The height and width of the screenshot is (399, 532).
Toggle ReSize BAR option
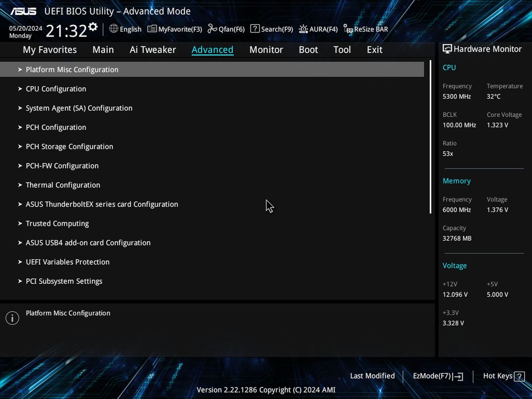pos(366,29)
